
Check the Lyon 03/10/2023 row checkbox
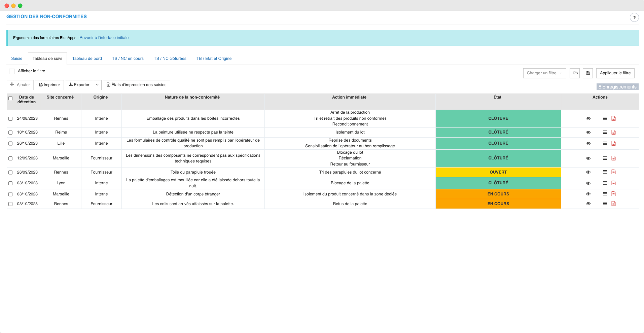[x=10, y=183]
